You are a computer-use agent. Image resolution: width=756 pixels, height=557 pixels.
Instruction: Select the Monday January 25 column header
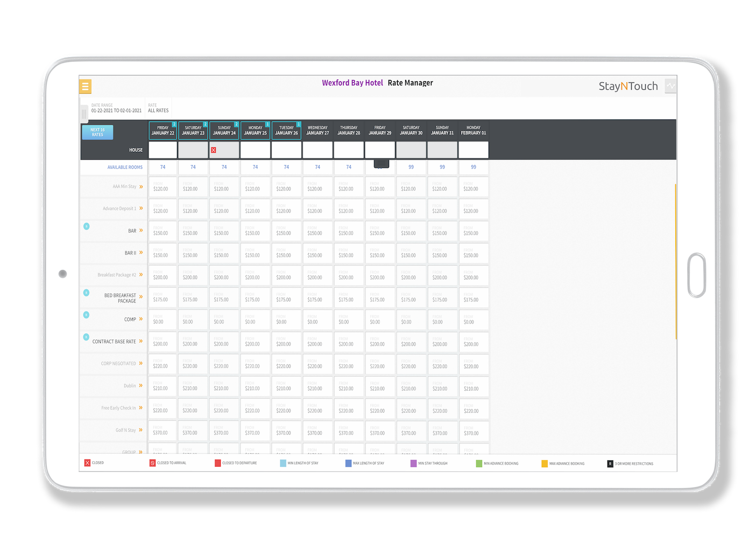click(x=256, y=131)
